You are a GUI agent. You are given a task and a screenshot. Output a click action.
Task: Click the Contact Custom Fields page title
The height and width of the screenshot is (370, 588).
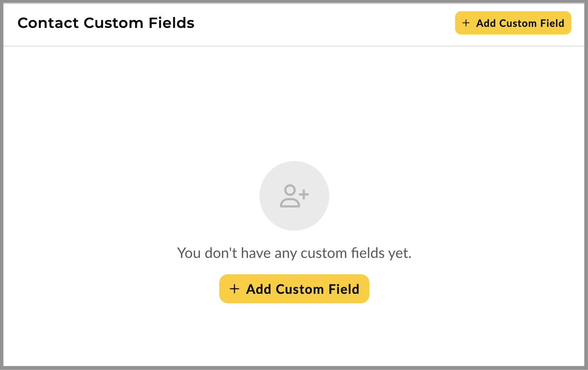(106, 23)
